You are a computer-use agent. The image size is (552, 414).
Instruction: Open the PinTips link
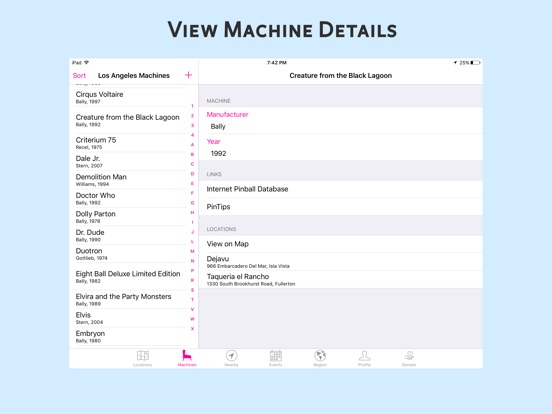(340, 207)
